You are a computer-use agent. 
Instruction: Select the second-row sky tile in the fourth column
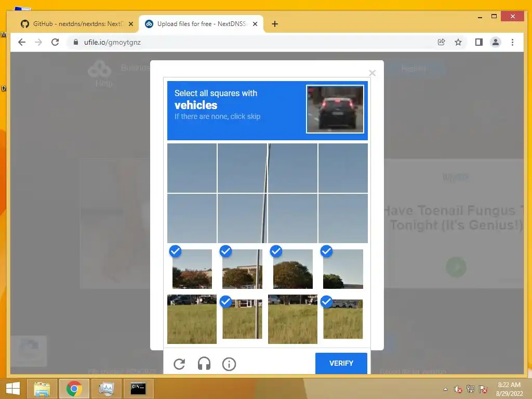coord(343,219)
